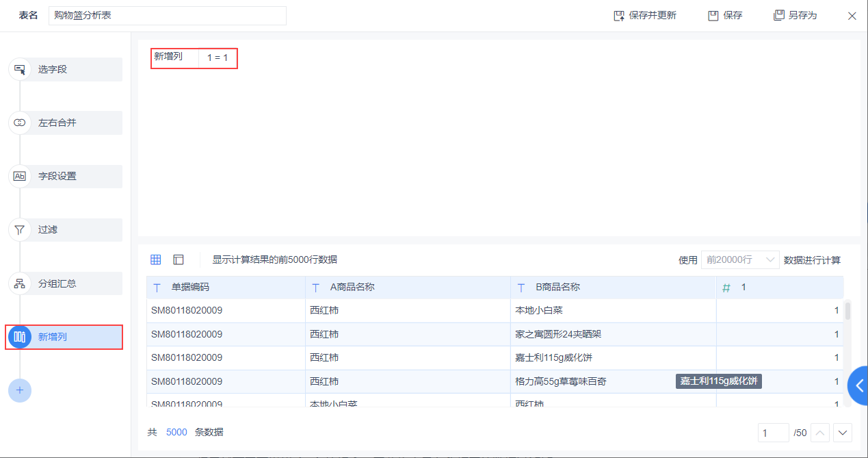
Task: Click the 保存 button text
Action: (733, 15)
